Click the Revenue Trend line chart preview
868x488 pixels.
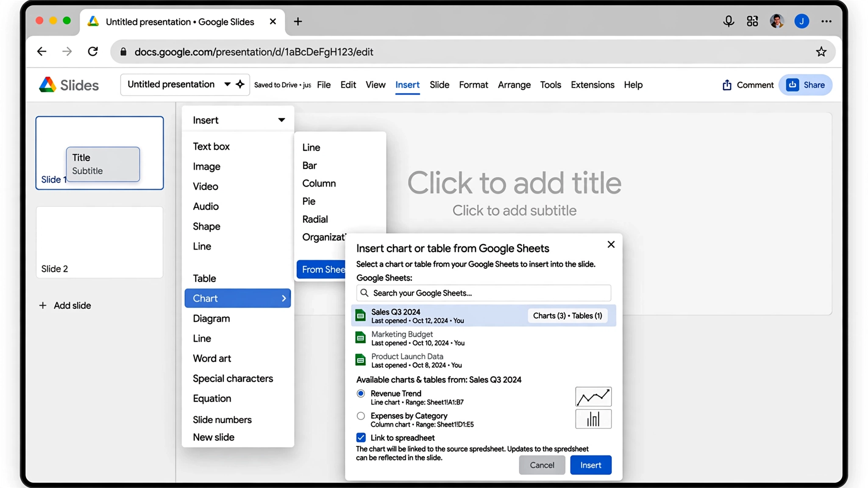593,397
